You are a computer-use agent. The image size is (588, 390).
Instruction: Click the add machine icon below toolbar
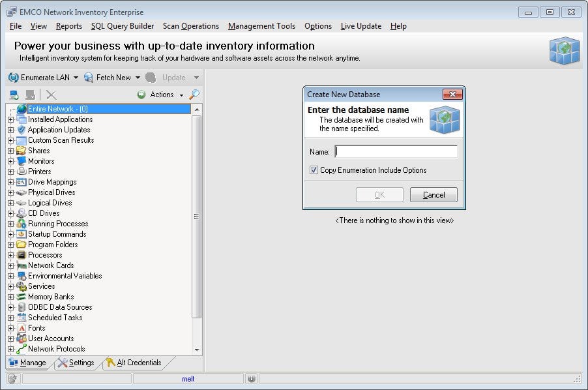[14, 94]
